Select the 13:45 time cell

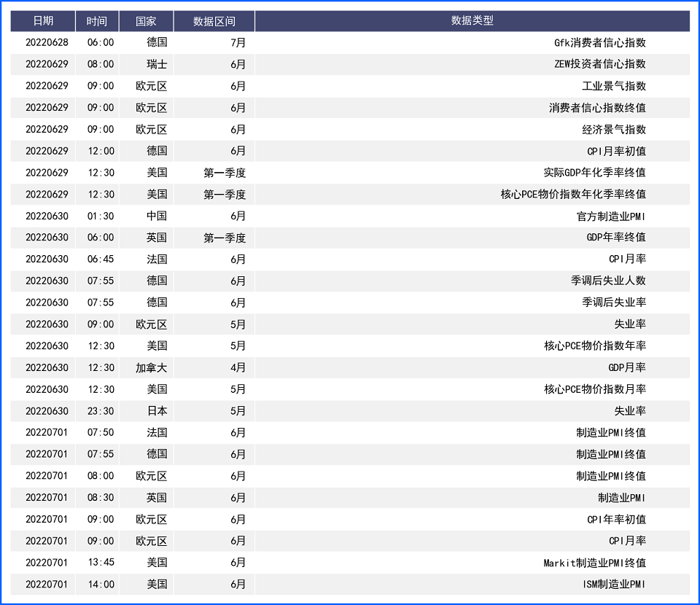pyautogui.click(x=101, y=563)
